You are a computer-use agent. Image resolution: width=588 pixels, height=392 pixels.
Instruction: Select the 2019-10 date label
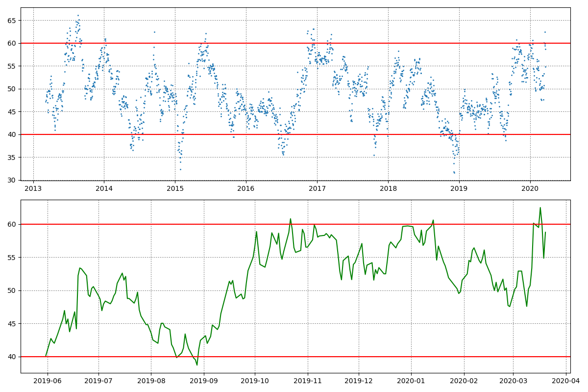point(255,381)
